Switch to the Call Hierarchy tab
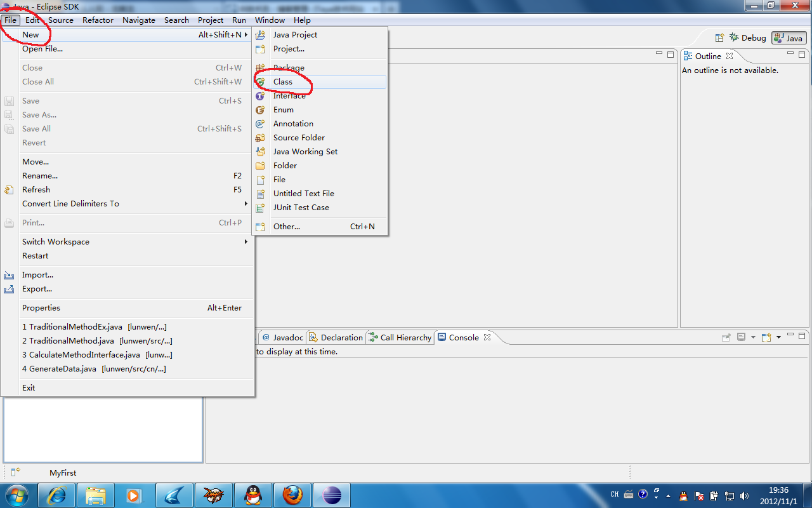The width and height of the screenshot is (812, 508). [400, 338]
